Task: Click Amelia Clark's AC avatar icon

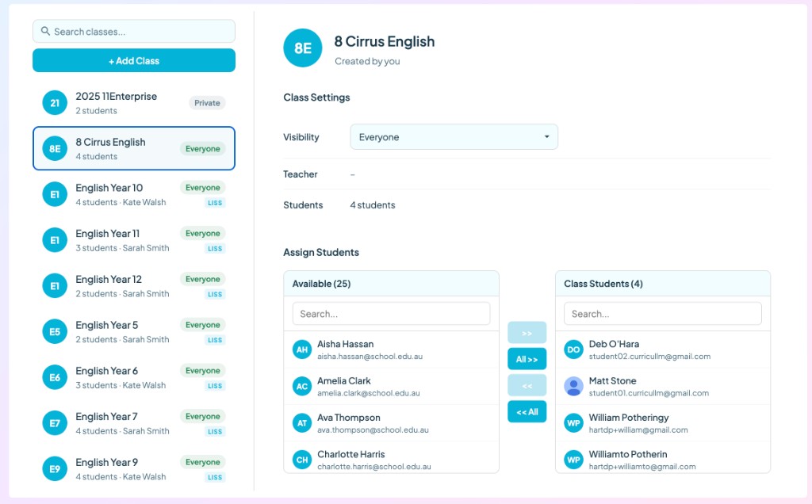Action: pos(301,386)
